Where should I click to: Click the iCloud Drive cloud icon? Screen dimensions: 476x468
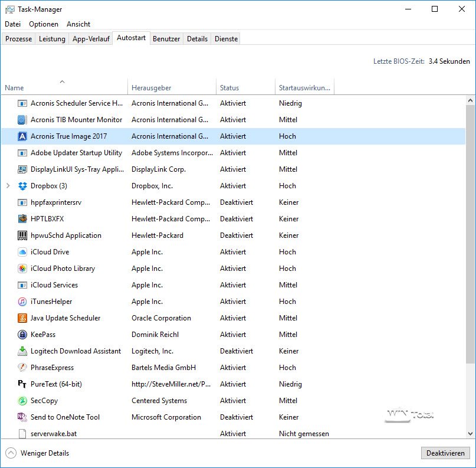point(22,252)
